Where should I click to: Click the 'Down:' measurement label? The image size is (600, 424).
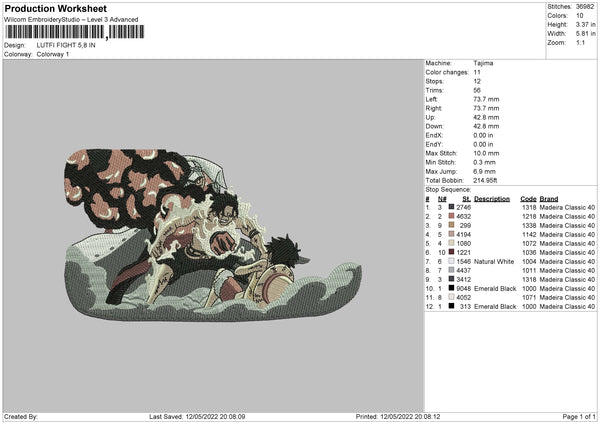point(434,126)
